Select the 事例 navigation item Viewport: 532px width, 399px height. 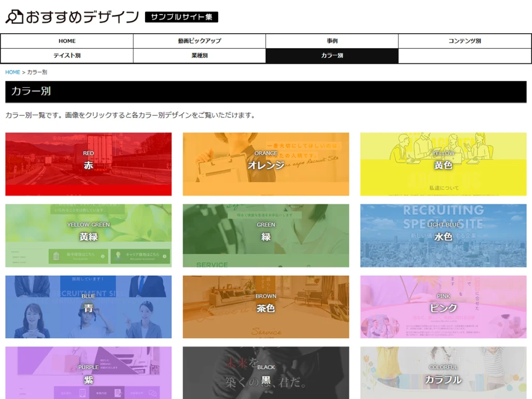point(332,41)
